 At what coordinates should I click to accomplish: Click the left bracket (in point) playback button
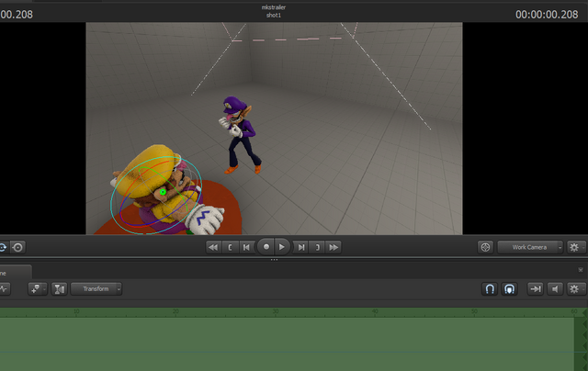(x=230, y=247)
